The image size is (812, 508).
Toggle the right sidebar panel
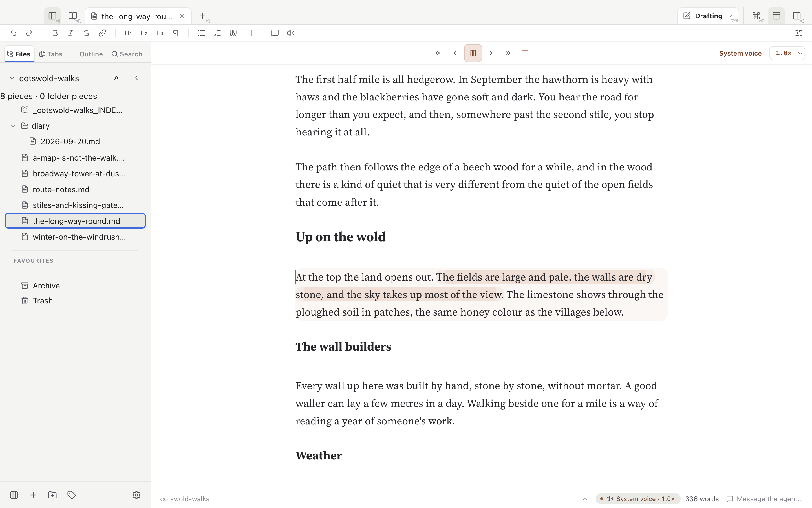click(797, 16)
